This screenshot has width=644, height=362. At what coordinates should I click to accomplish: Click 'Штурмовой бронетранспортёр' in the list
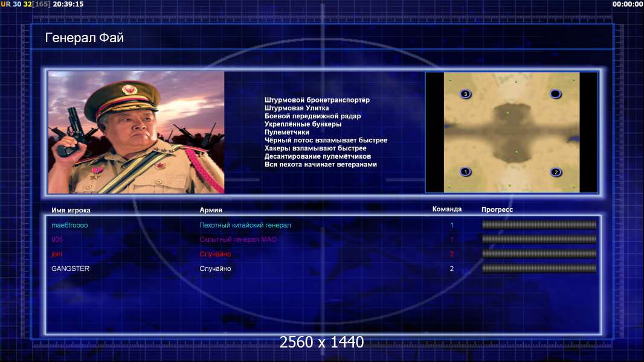[x=317, y=100]
